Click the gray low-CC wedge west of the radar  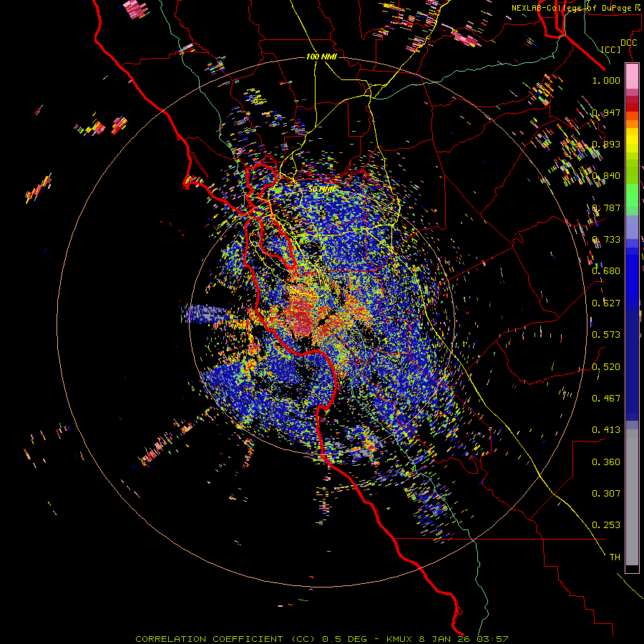click(204, 314)
